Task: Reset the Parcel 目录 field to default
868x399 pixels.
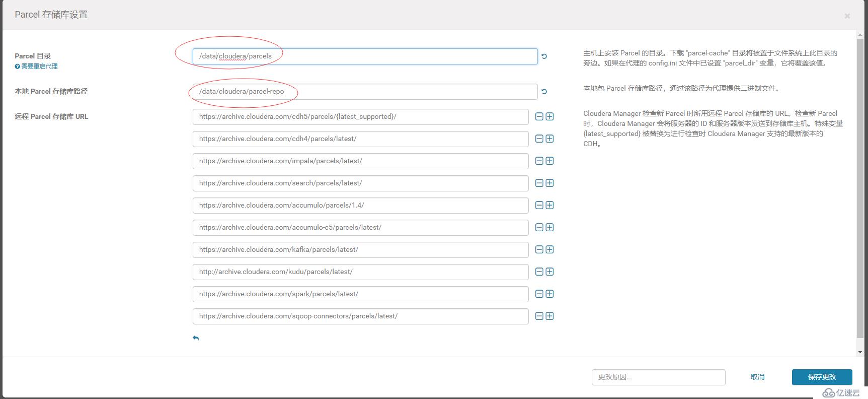Action: 544,56
